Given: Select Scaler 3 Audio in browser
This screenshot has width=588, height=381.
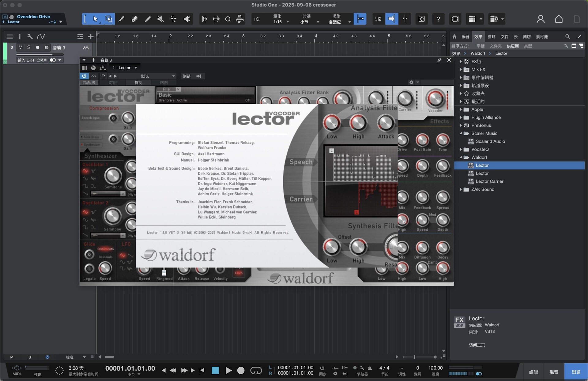Looking at the screenshot, I should (x=490, y=141).
